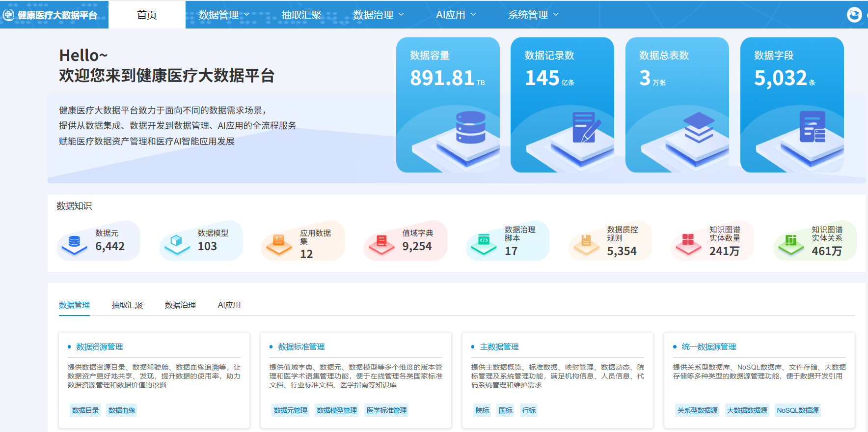The height and width of the screenshot is (432, 868).
Task: Open the 医学标准管理 tag link
Action: (386, 410)
